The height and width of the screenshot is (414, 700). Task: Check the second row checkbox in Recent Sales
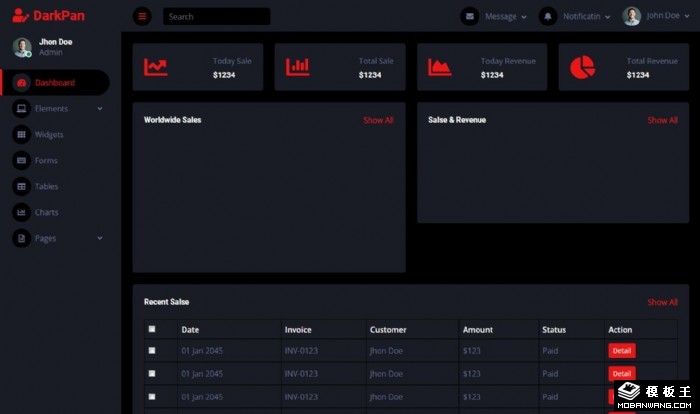[152, 373]
